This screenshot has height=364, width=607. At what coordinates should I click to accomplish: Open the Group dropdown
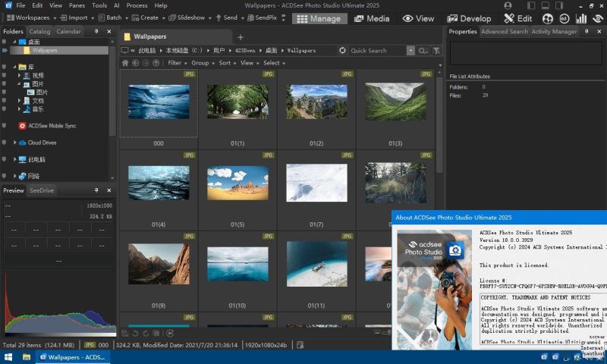[203, 63]
